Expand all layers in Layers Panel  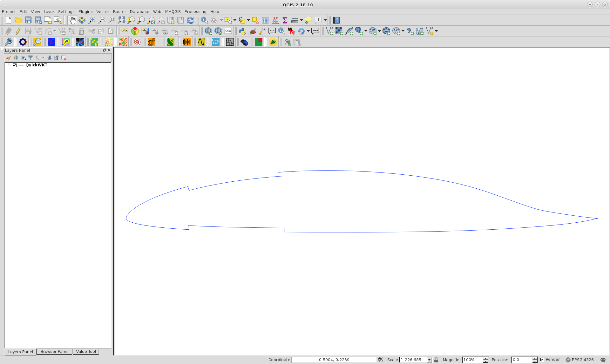pyautogui.click(x=49, y=58)
